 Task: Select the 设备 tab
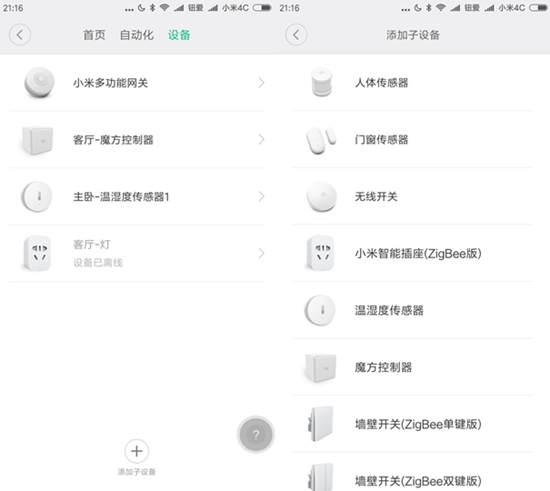coord(179,35)
